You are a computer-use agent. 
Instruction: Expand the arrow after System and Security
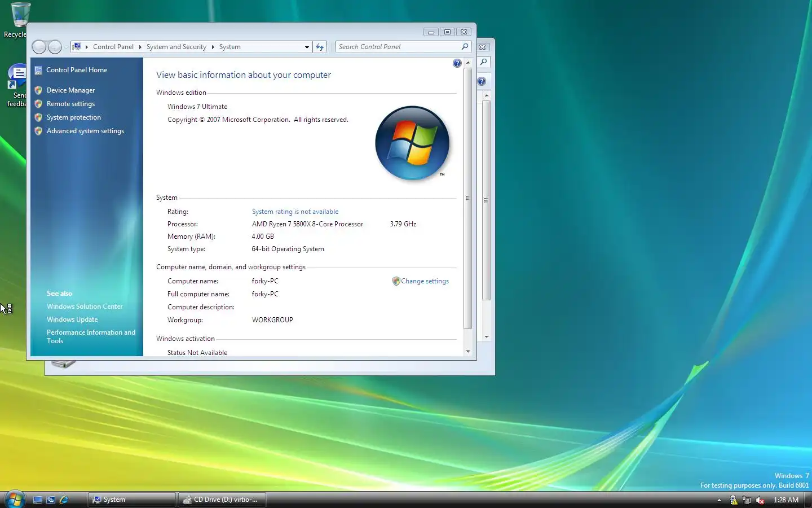coord(213,47)
